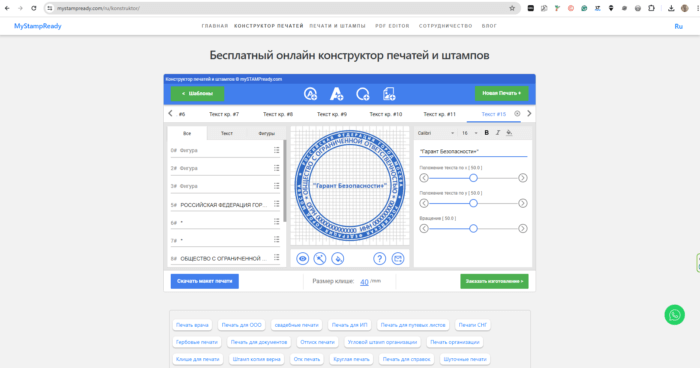Switch to the Все elements tab
Image resolution: width=700 pixels, height=368 pixels.
pyautogui.click(x=187, y=133)
